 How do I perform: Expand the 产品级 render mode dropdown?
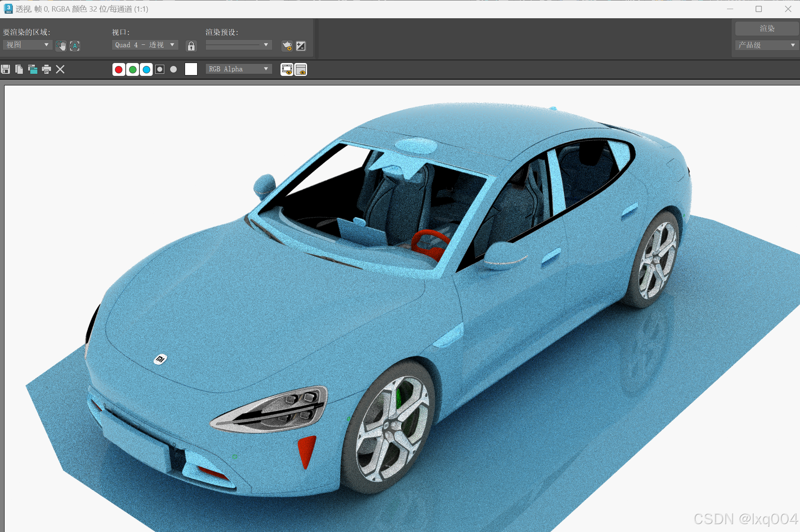[x=766, y=45]
